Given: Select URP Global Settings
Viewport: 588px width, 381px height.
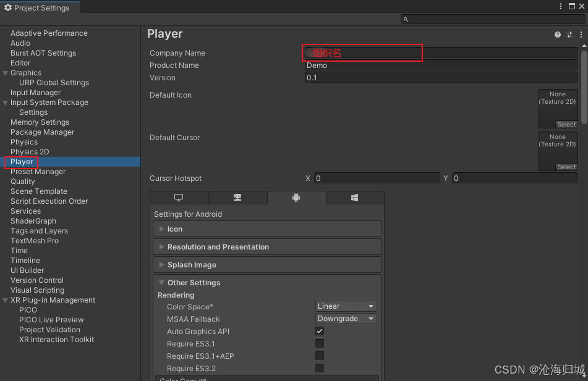Looking at the screenshot, I should coord(54,83).
